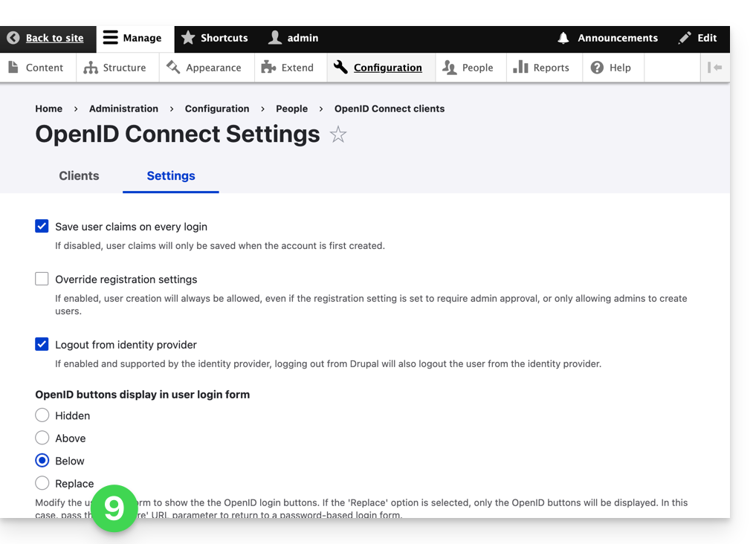Click the Content page icon
The height and width of the screenshot is (544, 756).
(13, 68)
